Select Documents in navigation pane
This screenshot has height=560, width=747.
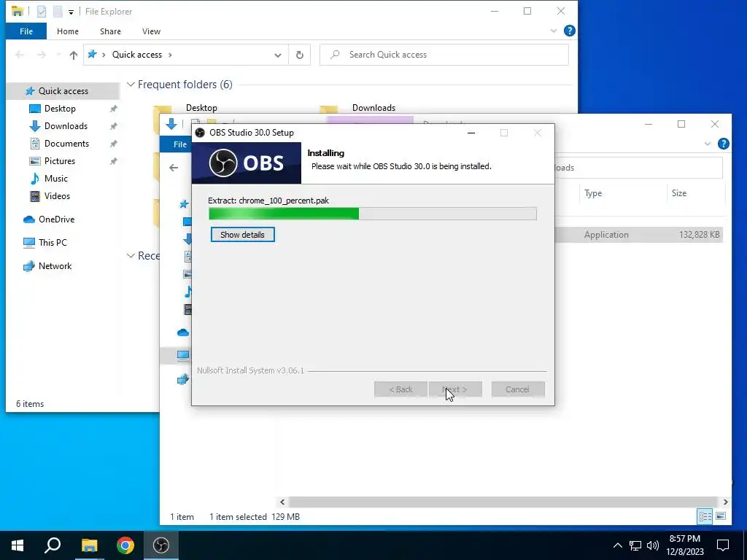point(66,144)
